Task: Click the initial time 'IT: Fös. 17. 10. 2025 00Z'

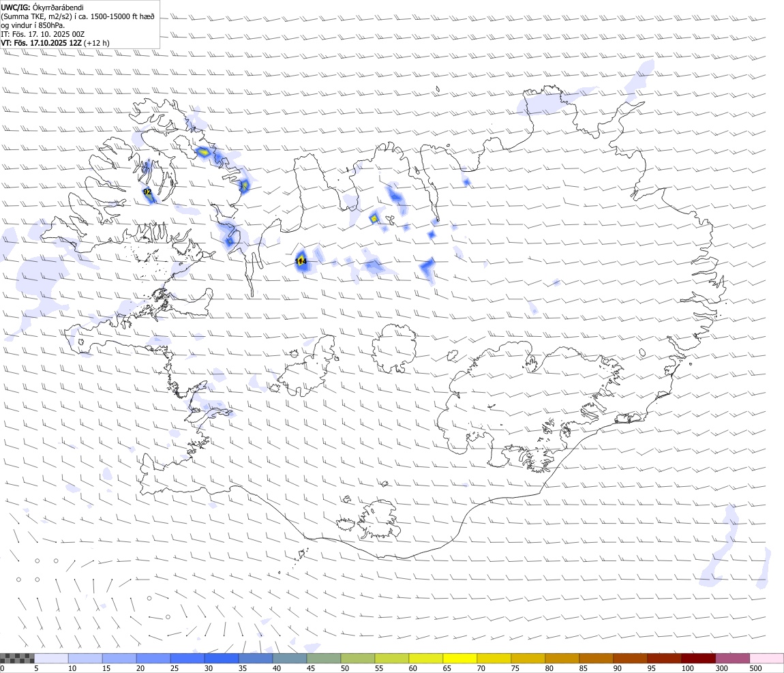Action: pyautogui.click(x=42, y=34)
